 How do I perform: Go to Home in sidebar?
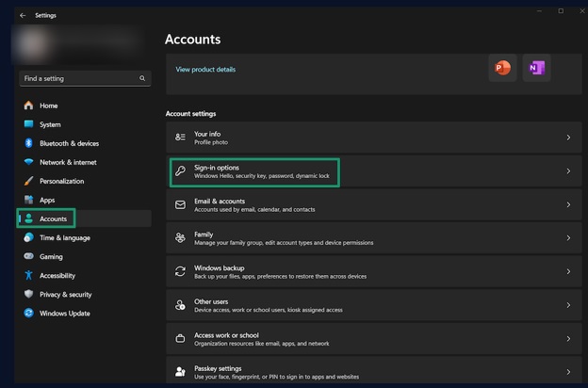click(49, 105)
